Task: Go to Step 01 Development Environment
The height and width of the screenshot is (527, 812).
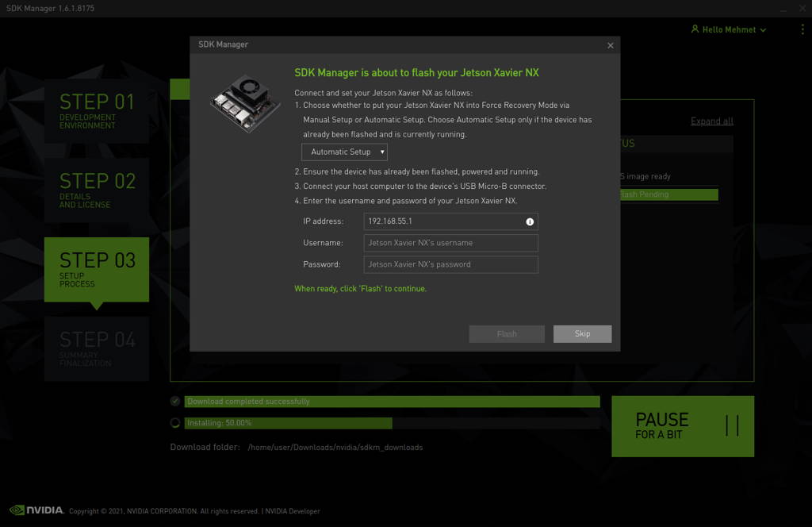Action: tap(97, 111)
